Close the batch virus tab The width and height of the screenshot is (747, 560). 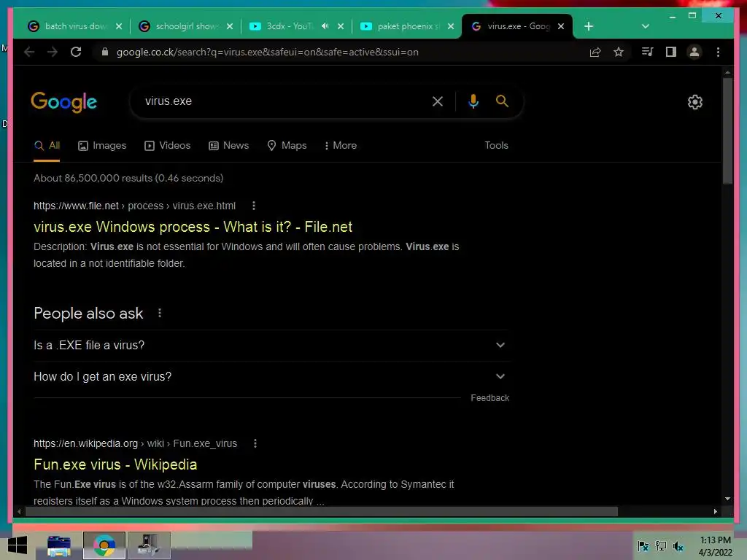tap(119, 26)
